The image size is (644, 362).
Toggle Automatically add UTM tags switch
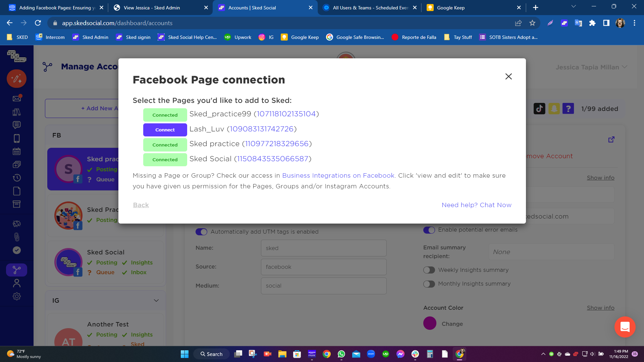point(201,232)
